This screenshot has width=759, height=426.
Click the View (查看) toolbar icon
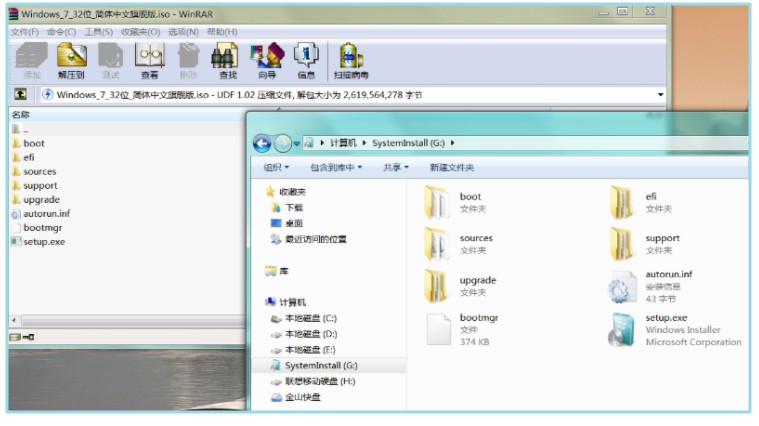click(x=149, y=59)
